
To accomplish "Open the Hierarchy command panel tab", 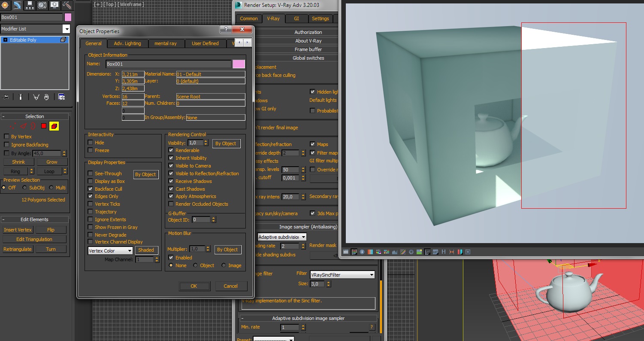I will 30,5.
